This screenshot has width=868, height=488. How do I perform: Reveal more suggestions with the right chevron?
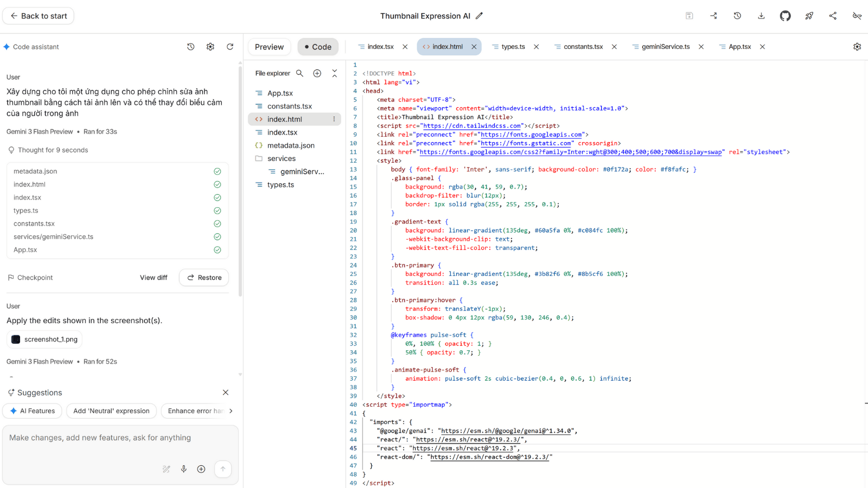(231, 410)
